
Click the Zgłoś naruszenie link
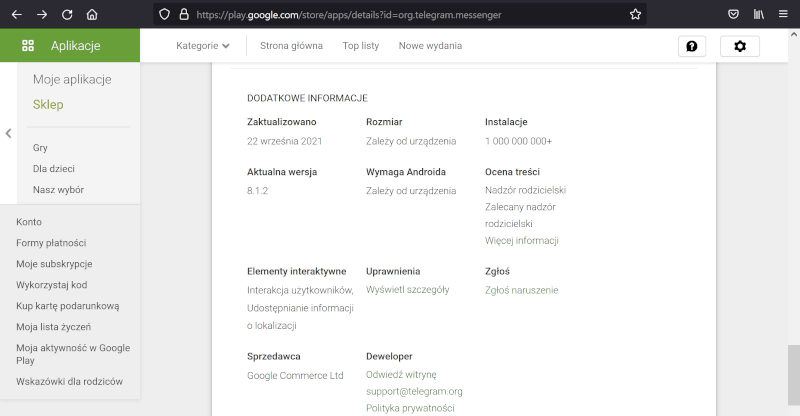point(521,290)
